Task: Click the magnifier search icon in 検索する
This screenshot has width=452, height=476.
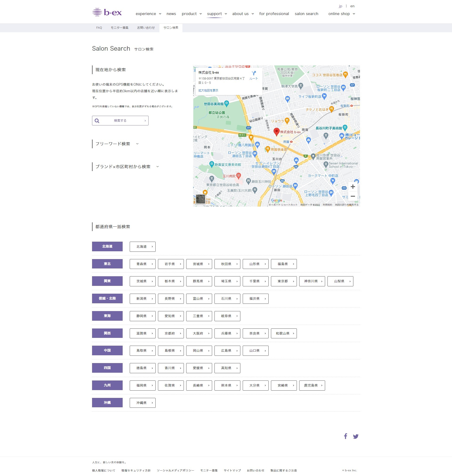Action: point(97,121)
